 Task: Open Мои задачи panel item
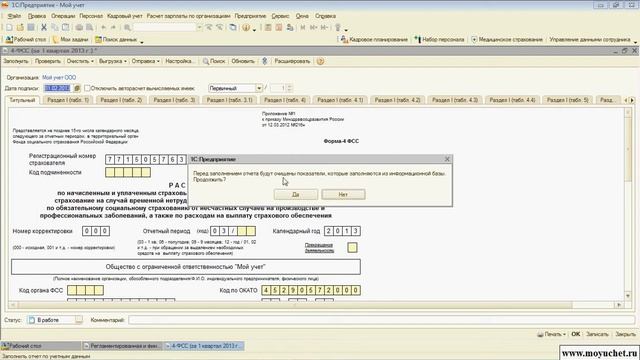(x=71, y=40)
